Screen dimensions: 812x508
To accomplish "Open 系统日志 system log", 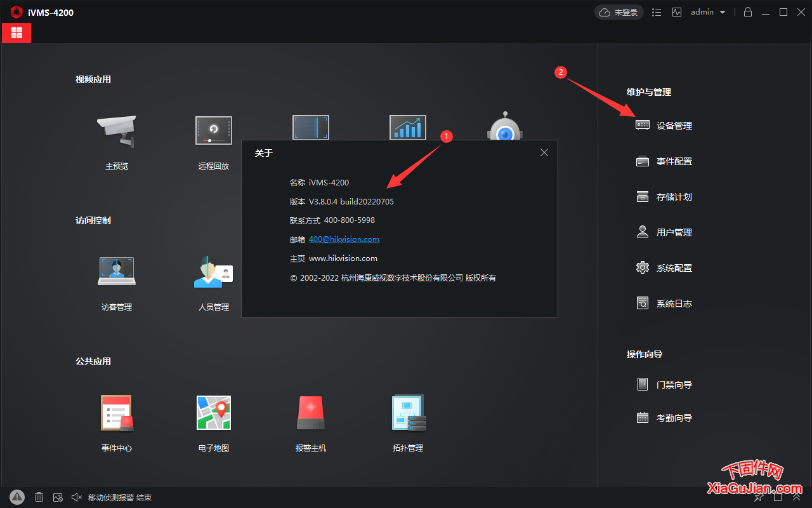I will [x=664, y=304].
